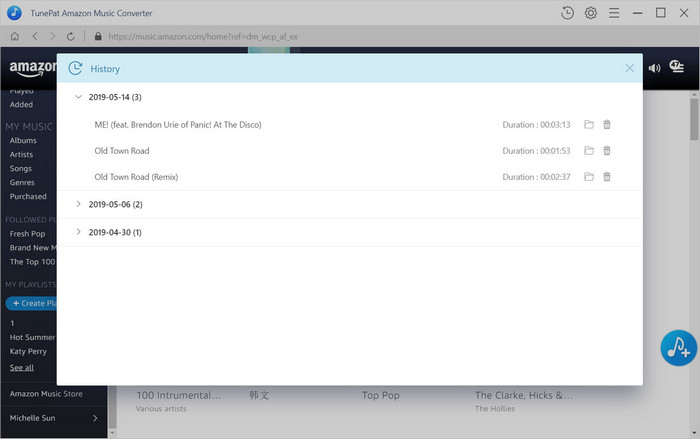Image resolution: width=700 pixels, height=439 pixels.
Task: Open Purchased in My Music sidebar
Action: point(28,197)
